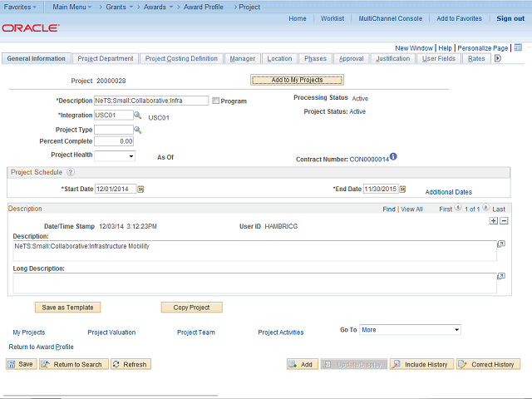Image resolution: width=532 pixels, height=399 pixels.
Task: Expand the Description text field popup
Action: pos(501,244)
